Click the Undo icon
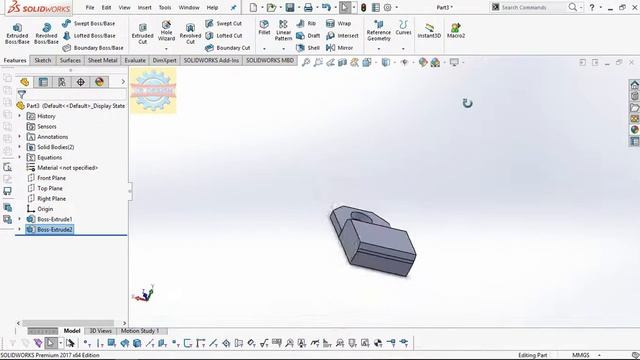The width and height of the screenshot is (640, 360). pyautogui.click(x=326, y=7)
